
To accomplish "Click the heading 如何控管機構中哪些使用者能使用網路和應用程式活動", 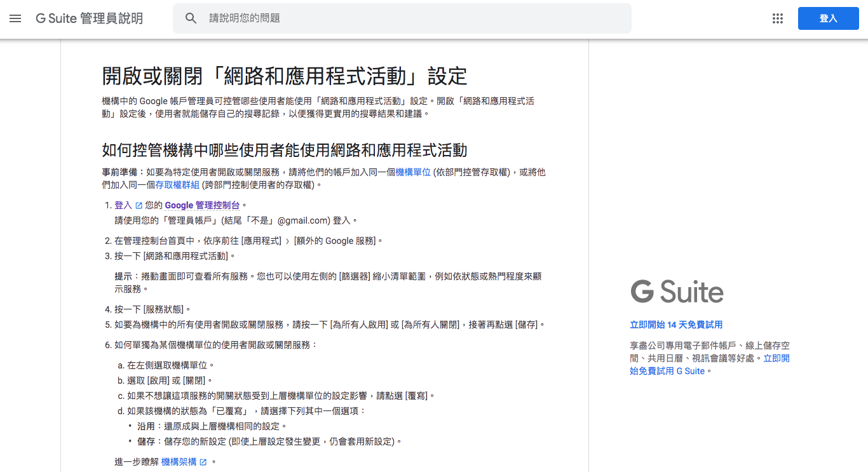I will pyautogui.click(x=285, y=150).
